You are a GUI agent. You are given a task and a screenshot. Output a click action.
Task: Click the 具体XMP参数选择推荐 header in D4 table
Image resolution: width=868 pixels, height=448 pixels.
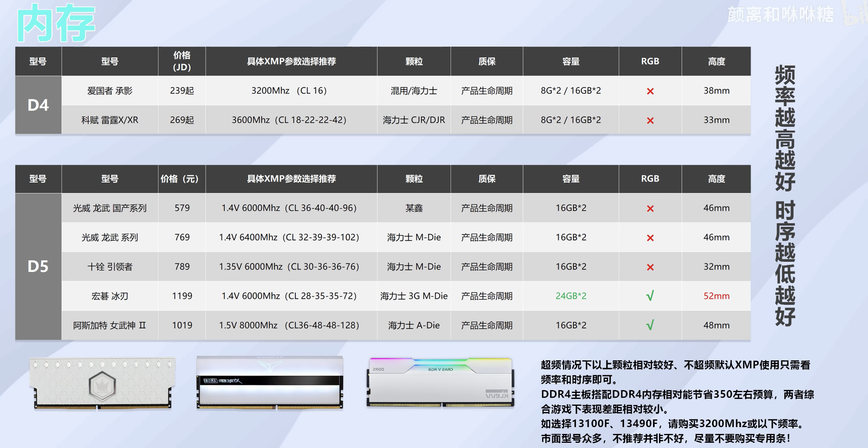click(x=291, y=62)
